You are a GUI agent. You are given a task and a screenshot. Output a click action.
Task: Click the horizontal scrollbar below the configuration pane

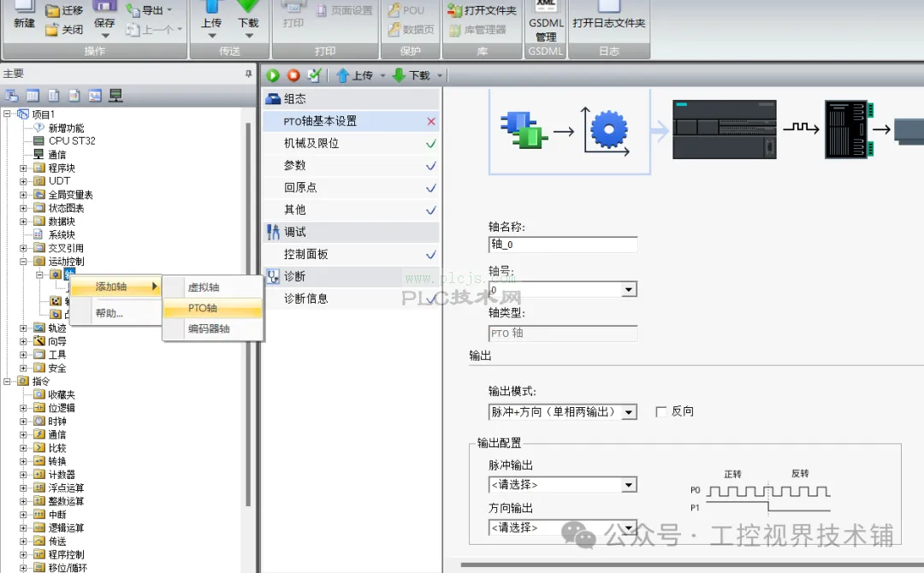point(692,564)
